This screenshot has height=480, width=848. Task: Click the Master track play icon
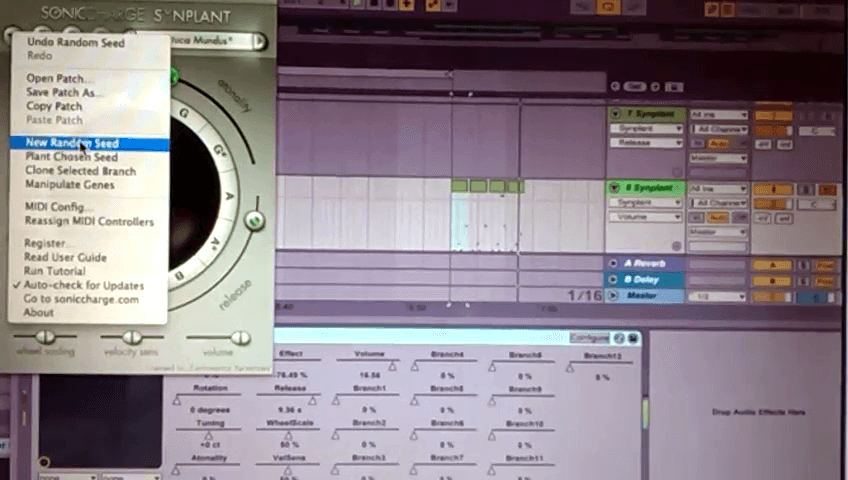coord(613,296)
